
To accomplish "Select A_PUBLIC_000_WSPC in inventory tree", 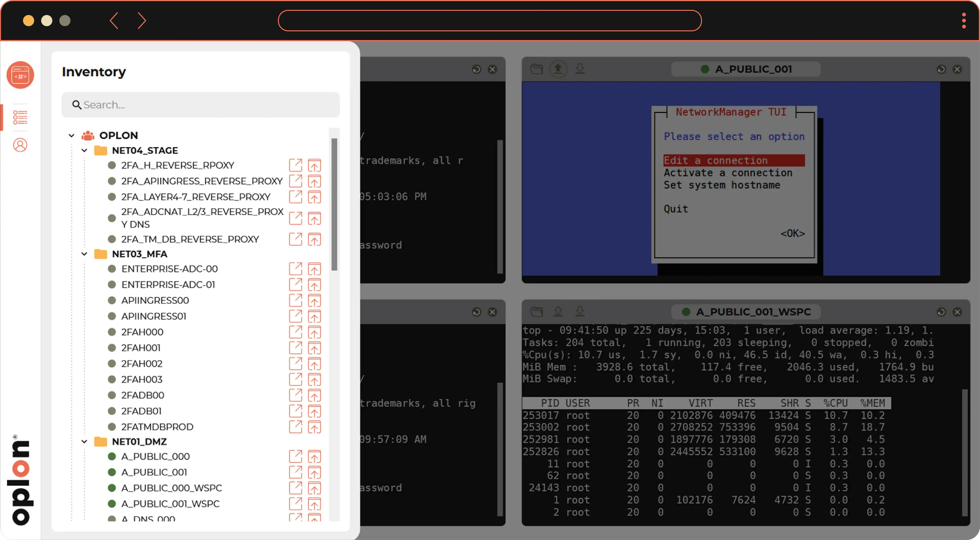I will click(x=171, y=488).
